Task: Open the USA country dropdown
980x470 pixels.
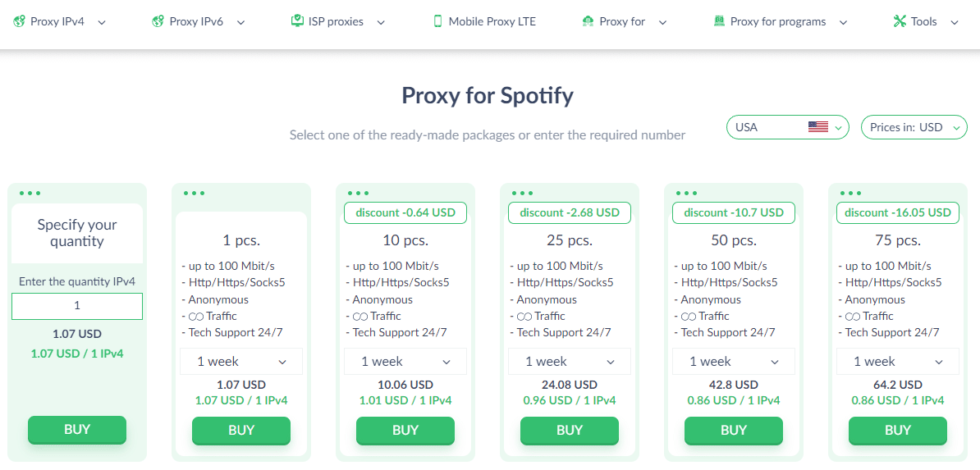Action: coord(787,127)
